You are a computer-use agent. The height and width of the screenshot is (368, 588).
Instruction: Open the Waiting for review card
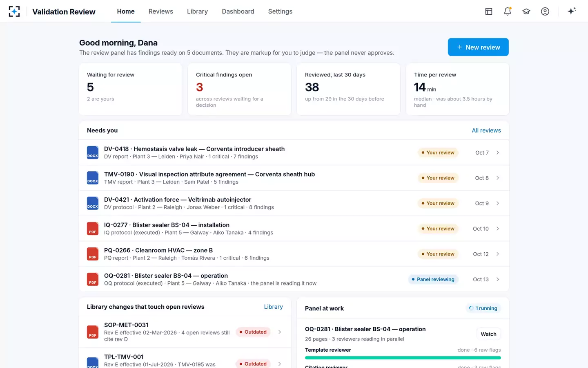click(x=130, y=89)
